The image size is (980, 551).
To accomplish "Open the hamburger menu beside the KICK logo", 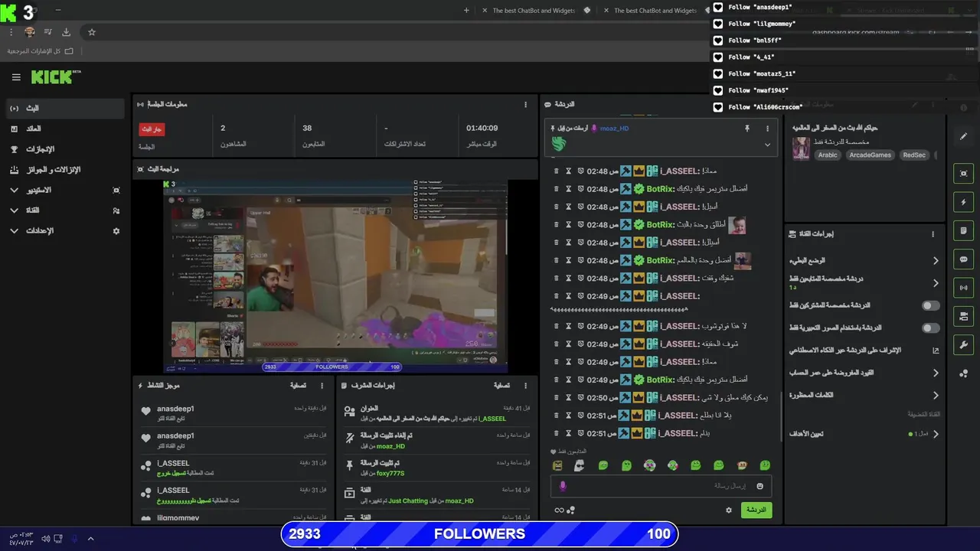I will pyautogui.click(x=16, y=77).
